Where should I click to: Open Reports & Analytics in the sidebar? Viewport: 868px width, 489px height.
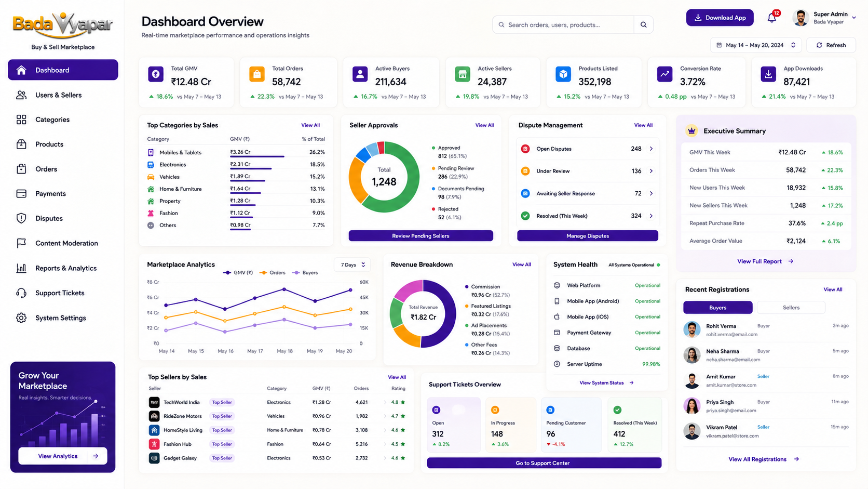coord(63,268)
